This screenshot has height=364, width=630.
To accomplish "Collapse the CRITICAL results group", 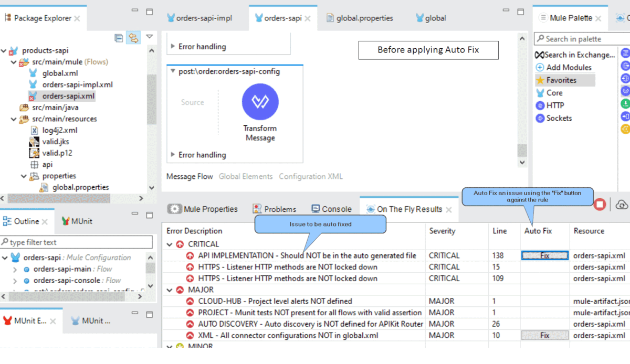I will [170, 244].
